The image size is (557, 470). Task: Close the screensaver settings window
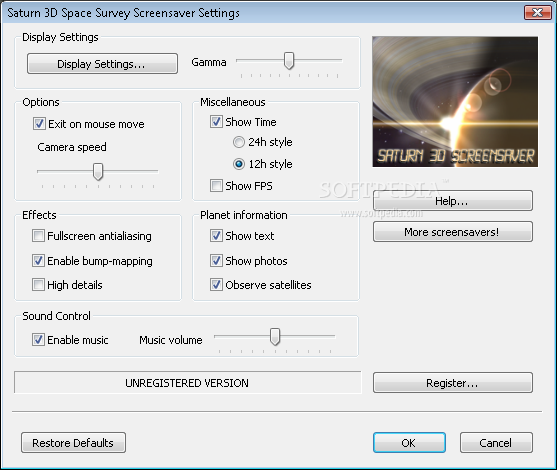(537, 13)
